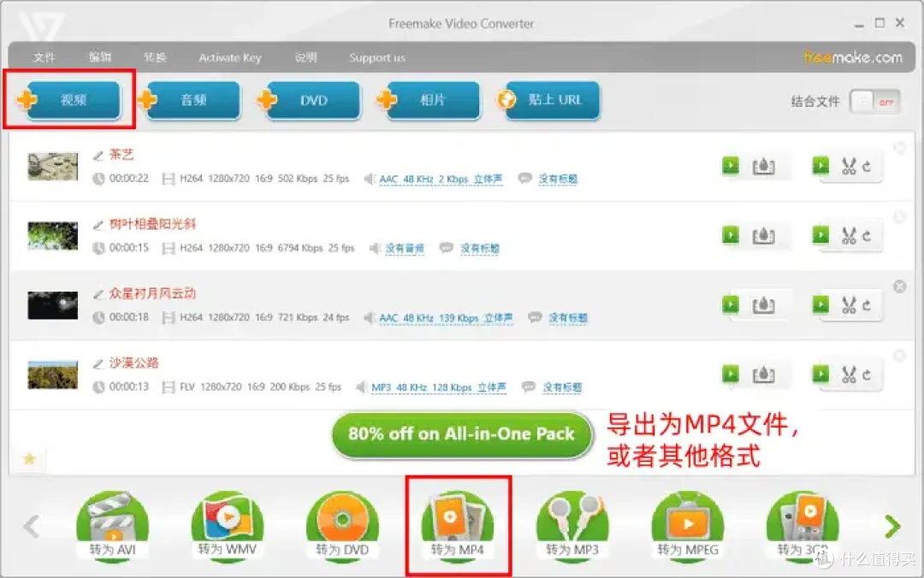This screenshot has height=578, width=924.
Task: Open the Support us menu
Action: (x=377, y=57)
